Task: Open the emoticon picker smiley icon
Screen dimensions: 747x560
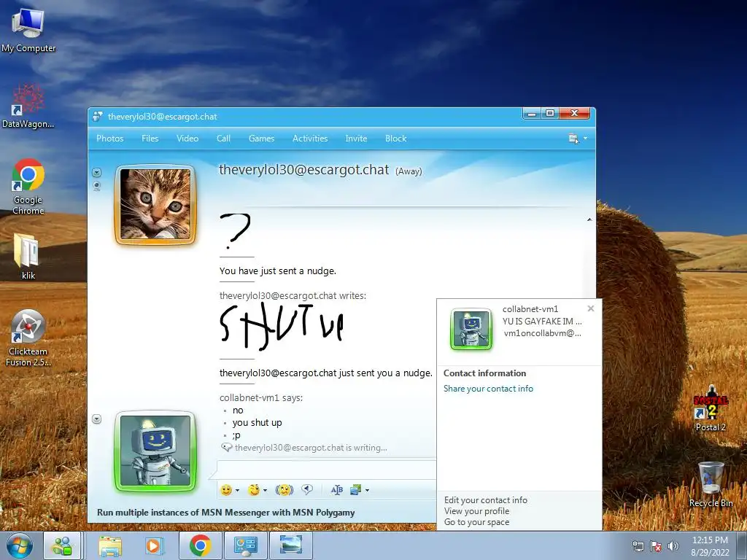Action: [x=226, y=489]
